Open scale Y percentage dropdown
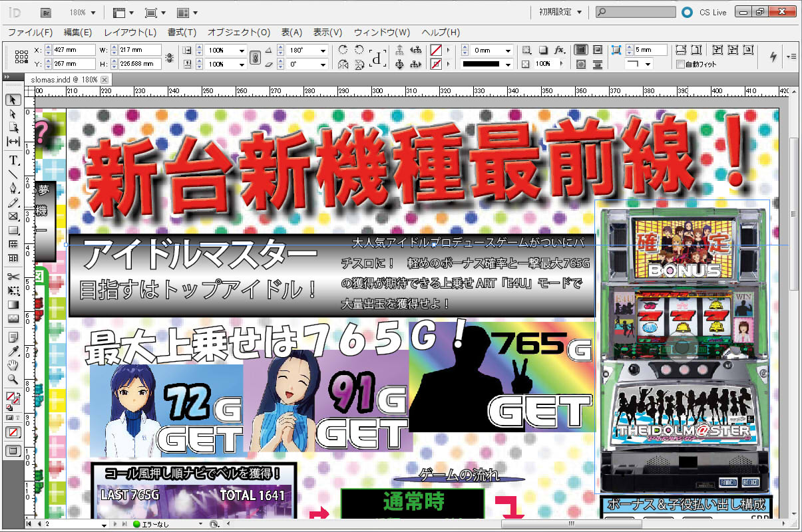 pyautogui.click(x=242, y=65)
